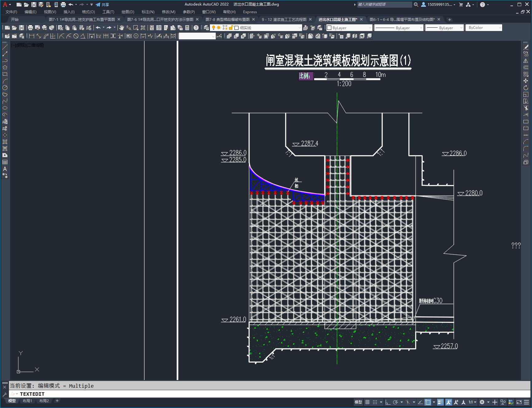Image resolution: width=532 pixels, height=408 pixels.
Task: Switch to 图7-8 典型梯段爆破布置图 tab
Action: pos(227,19)
